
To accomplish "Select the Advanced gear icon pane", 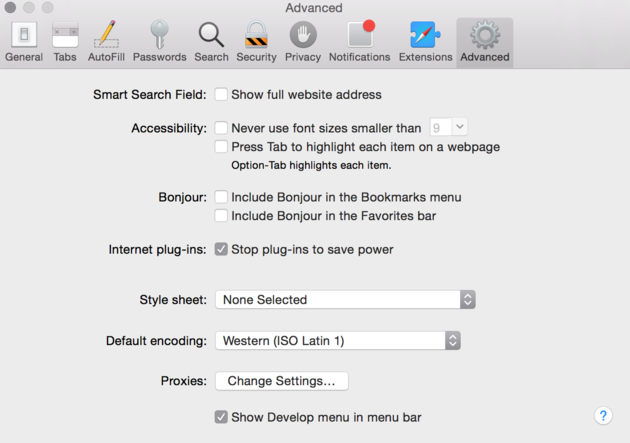I will point(485,43).
